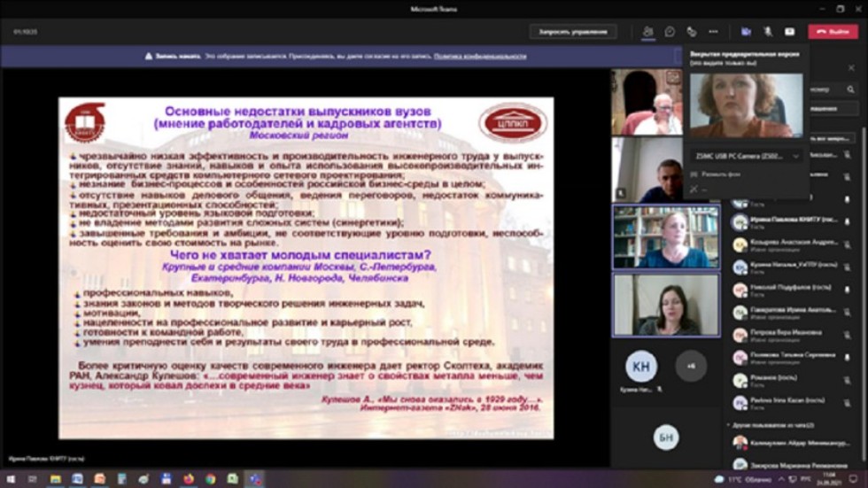The height and width of the screenshot is (488, 868).
Task: Toggle the camera in the meeting toolbar
Action: (746, 32)
